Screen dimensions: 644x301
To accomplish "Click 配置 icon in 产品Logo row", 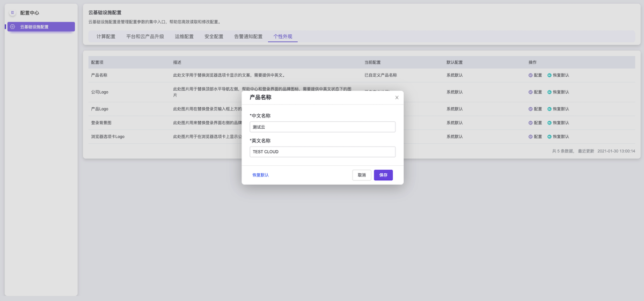I will 531,109.
